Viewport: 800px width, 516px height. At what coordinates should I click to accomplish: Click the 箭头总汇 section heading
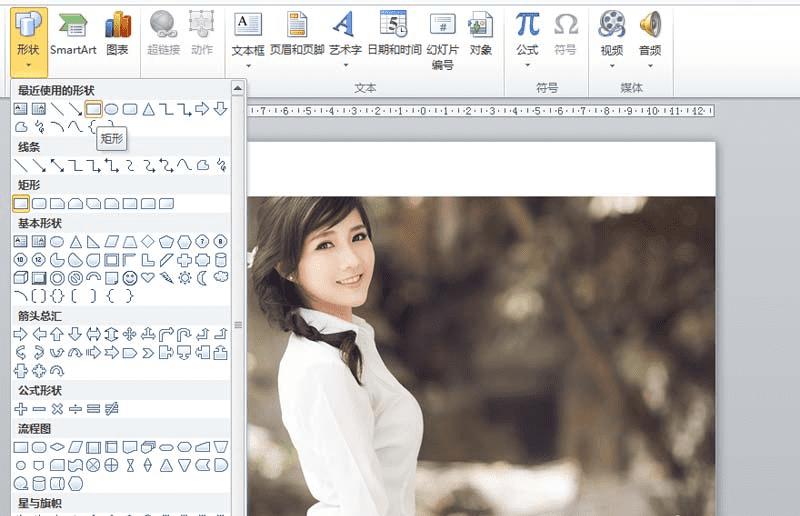40,316
